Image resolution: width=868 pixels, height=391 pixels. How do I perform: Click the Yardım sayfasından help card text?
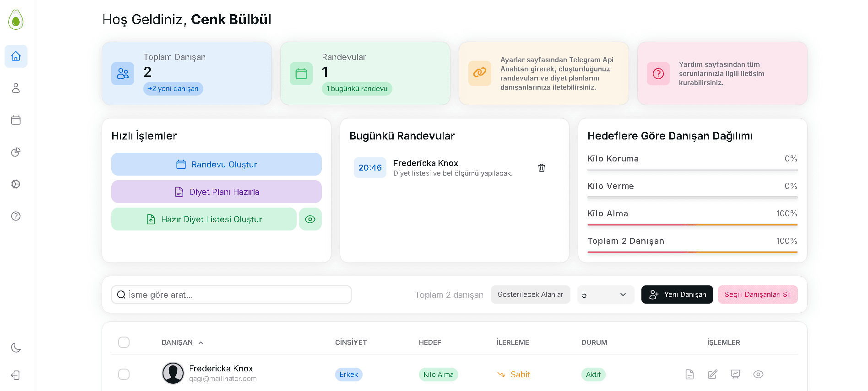click(x=722, y=74)
